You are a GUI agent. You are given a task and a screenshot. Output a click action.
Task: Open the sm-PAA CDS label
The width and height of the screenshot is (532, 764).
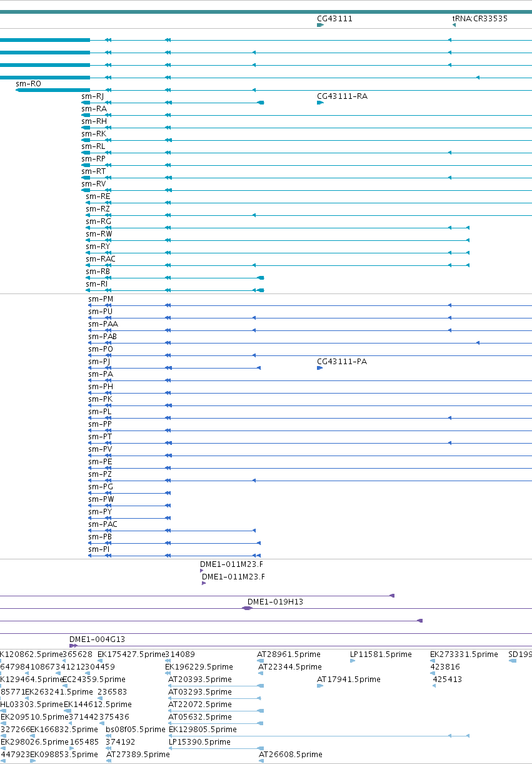click(x=103, y=324)
